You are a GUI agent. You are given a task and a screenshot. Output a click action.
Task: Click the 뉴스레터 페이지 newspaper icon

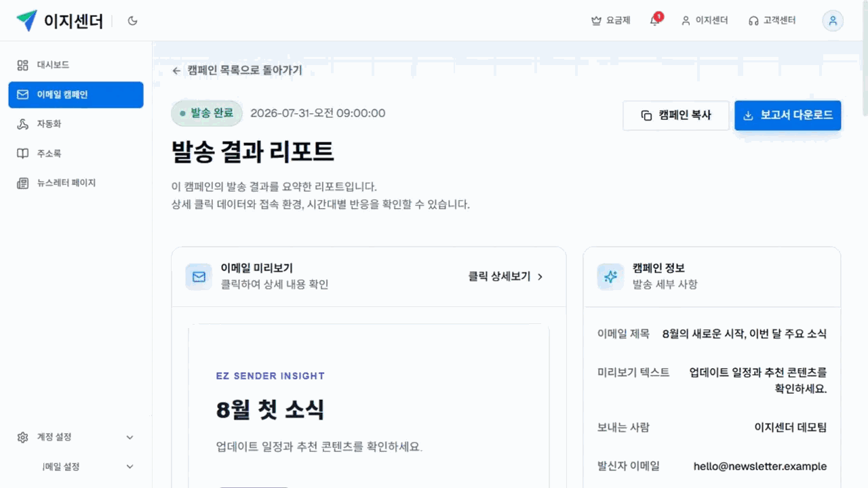pos(22,183)
